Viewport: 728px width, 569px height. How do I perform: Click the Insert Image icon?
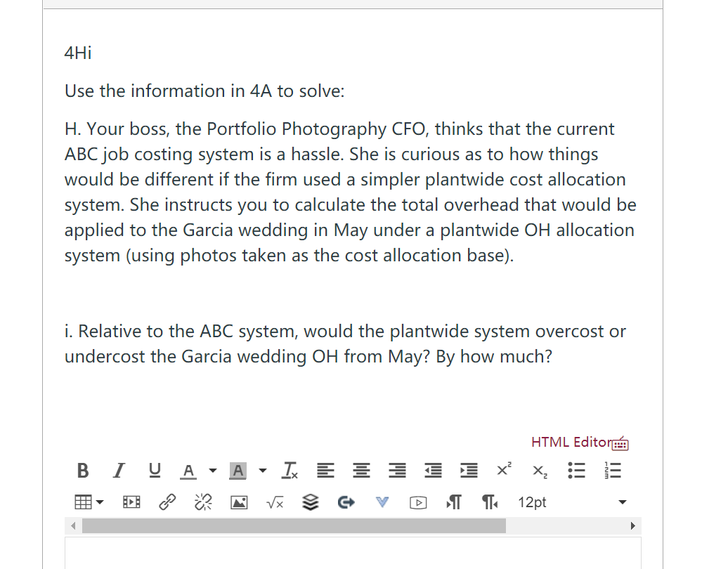pos(238,502)
